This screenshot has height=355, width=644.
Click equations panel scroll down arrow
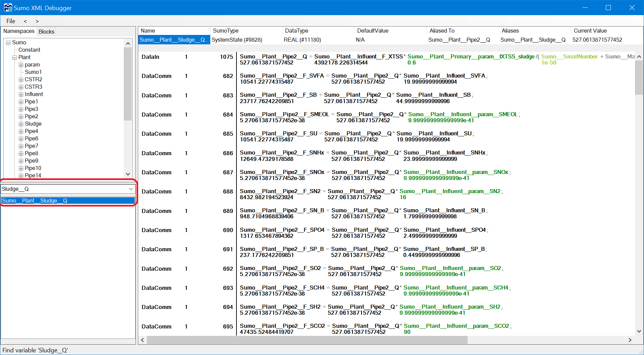click(639, 331)
